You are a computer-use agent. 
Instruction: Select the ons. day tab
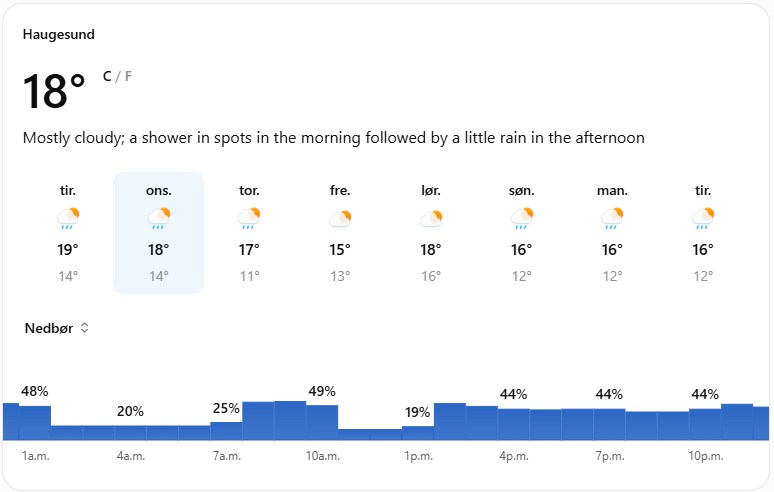tap(158, 233)
